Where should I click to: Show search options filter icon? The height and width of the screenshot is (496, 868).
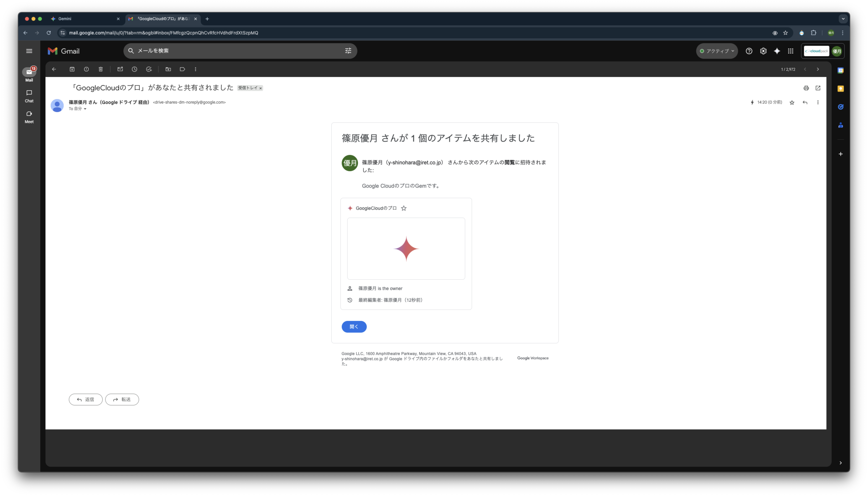tap(348, 51)
